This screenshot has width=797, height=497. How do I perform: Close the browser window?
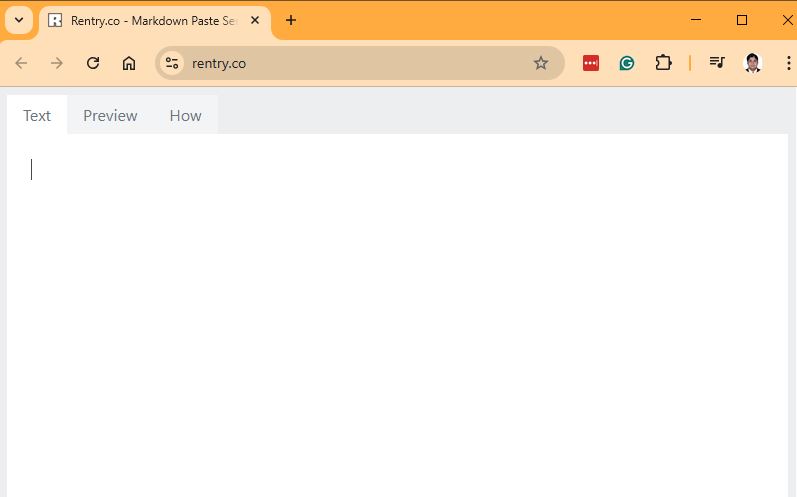point(787,20)
